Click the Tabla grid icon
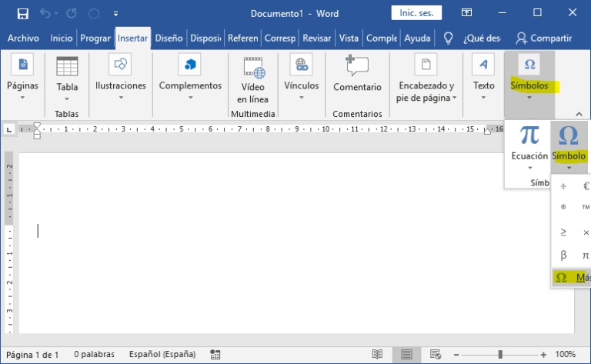 (x=67, y=67)
